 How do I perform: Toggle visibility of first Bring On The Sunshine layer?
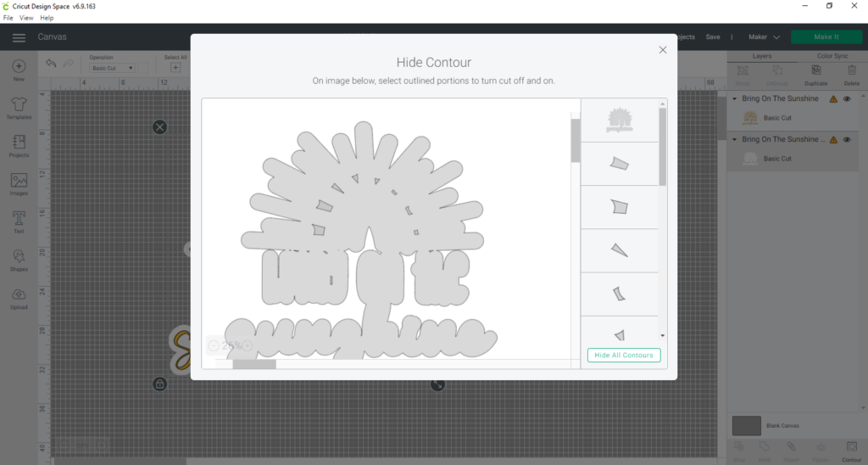click(x=847, y=98)
